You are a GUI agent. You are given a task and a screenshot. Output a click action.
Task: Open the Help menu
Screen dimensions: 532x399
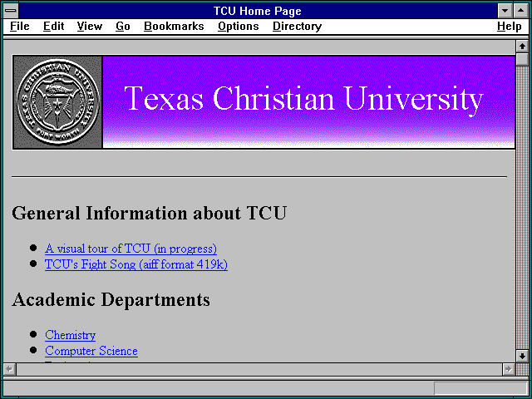(x=510, y=27)
